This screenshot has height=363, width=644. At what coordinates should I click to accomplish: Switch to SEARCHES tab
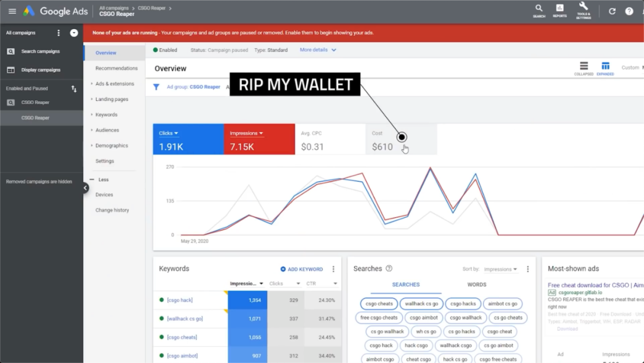pyautogui.click(x=406, y=284)
